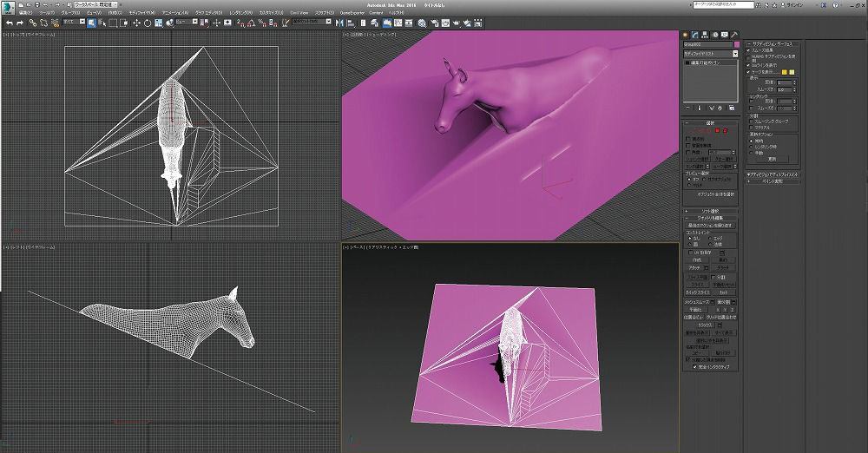Open the 3ds Max application menu button
This screenshot has height=453, width=868.
pyautogui.click(x=7, y=6)
